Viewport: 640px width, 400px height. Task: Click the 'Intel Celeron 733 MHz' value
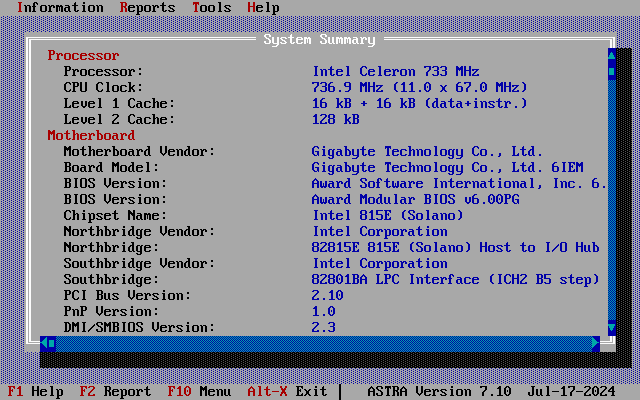[396, 71]
